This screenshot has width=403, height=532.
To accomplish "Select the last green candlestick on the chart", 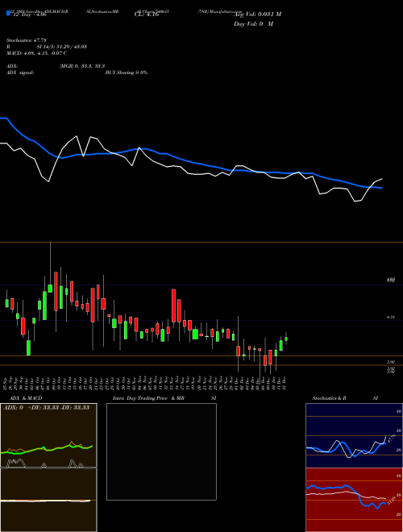I will click(286, 339).
